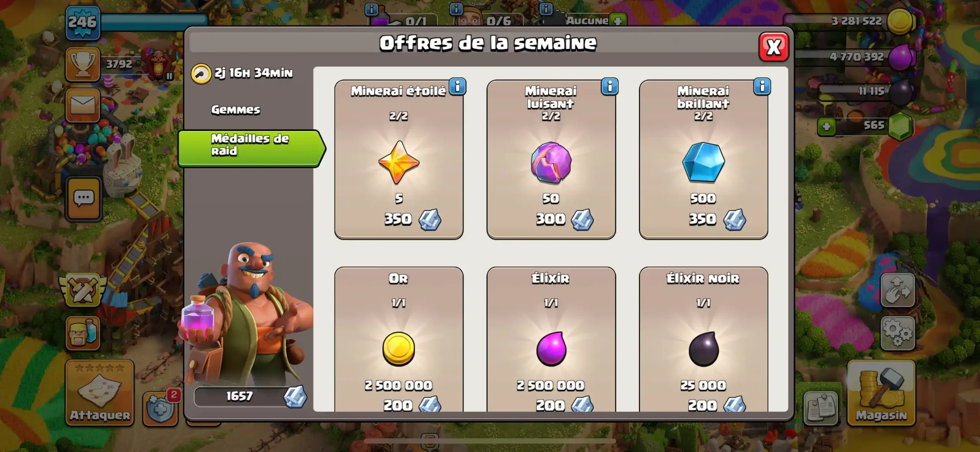
Task: Open the clan war crossed-swords icon
Action: (x=83, y=289)
